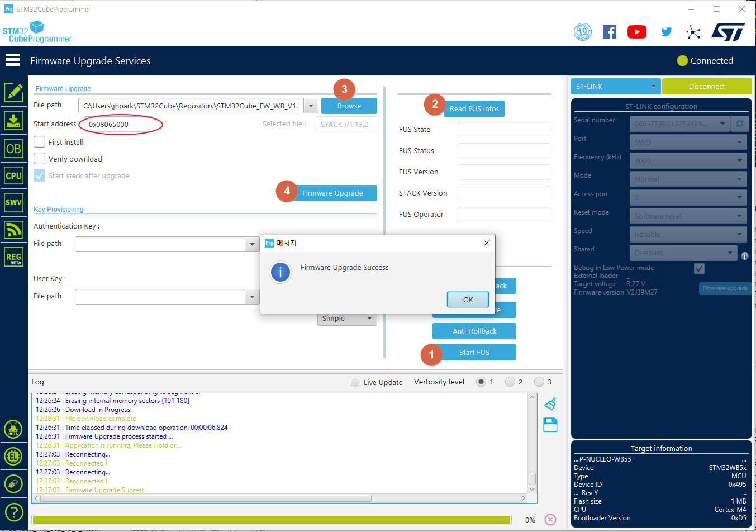
Task: Click the Shared info icon
Action: [x=744, y=256]
